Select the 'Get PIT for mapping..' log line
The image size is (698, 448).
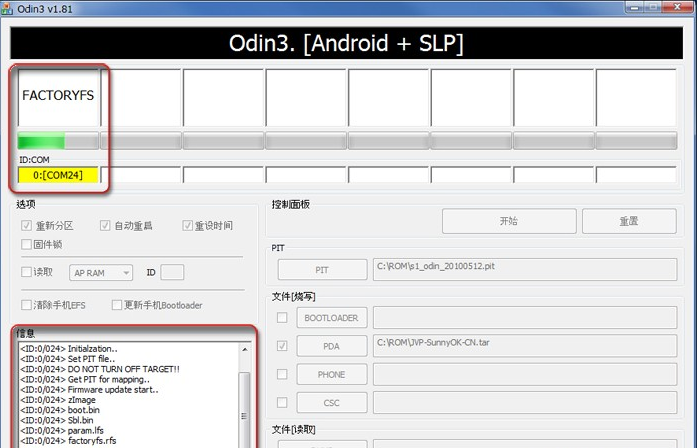pyautogui.click(x=85, y=379)
